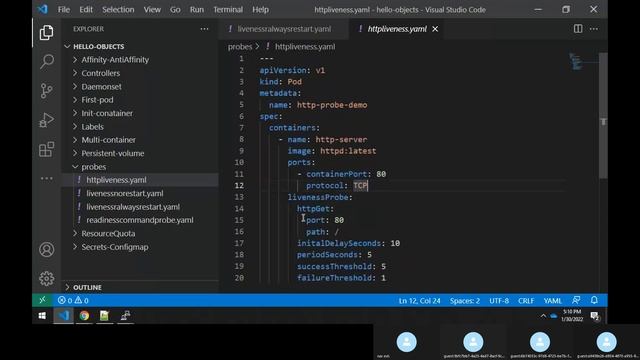The height and width of the screenshot is (360, 640).
Task: Open remote window indicator in status bar
Action: 42,300
